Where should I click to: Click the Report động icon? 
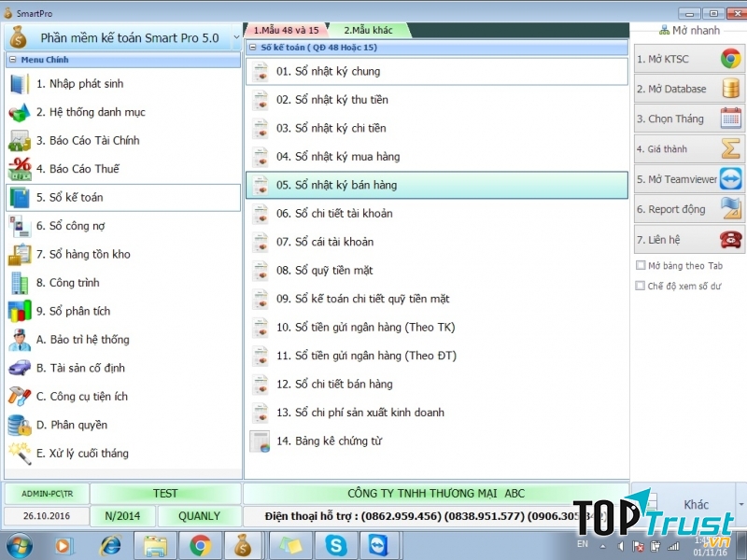pos(731,209)
